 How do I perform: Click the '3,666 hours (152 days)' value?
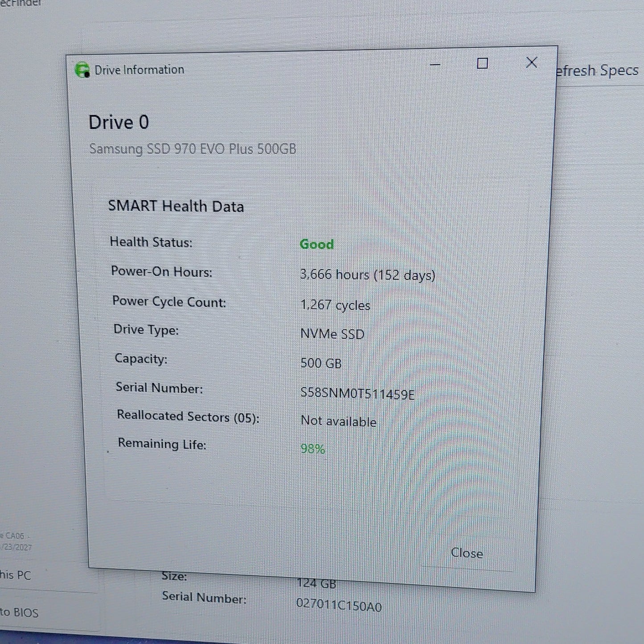367,275
